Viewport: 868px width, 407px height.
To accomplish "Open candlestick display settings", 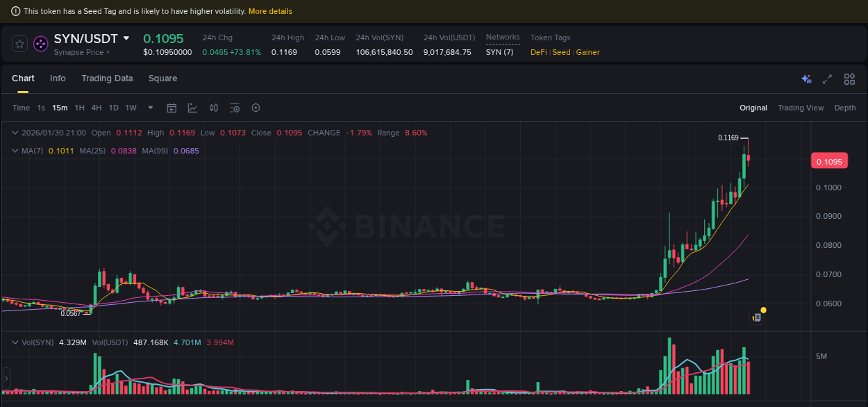I will [x=213, y=108].
